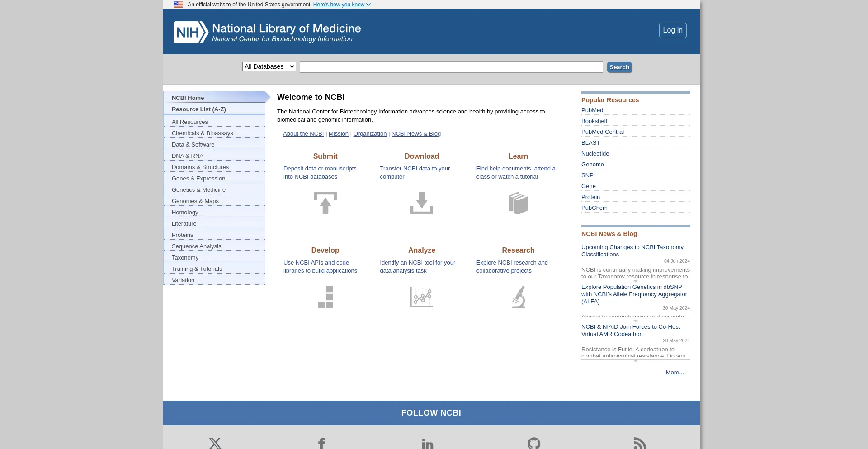This screenshot has width=868, height=449.
Task: Click the Analyze chart icon
Action: (x=422, y=297)
